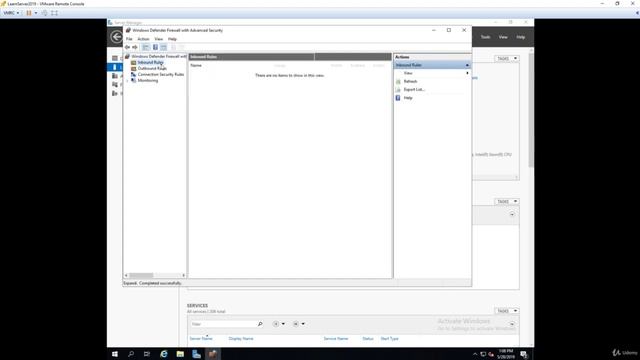Image resolution: width=640 pixels, height=360 pixels.
Task: Click Export List in the Actions pane
Action: [x=414, y=90]
